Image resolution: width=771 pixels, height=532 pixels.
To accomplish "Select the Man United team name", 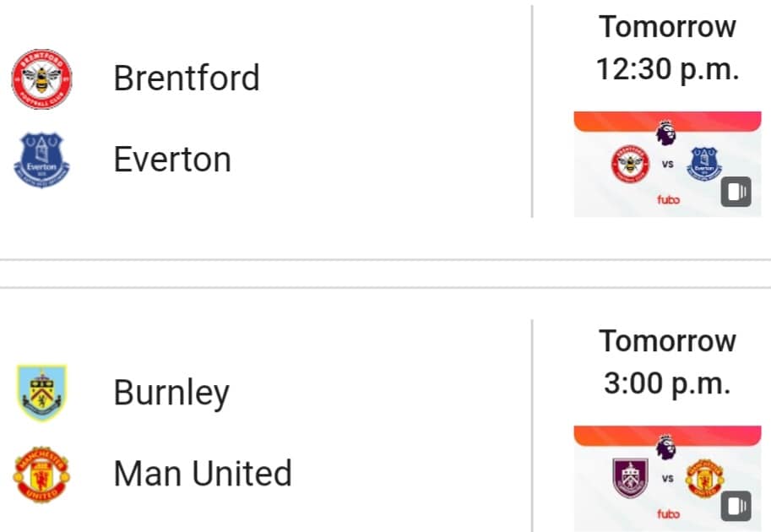I will [x=203, y=473].
